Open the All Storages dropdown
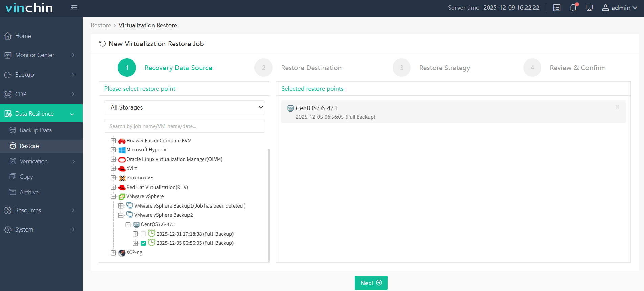Screen dimensions: 644x291 point(184,107)
